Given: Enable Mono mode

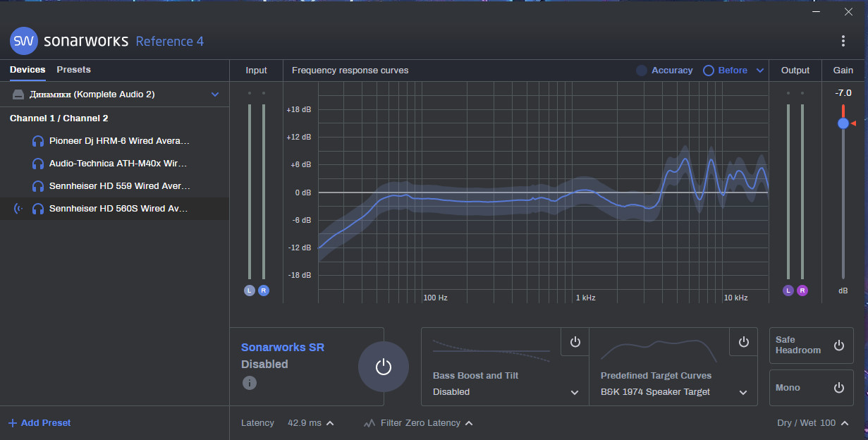Looking at the screenshot, I should pos(838,388).
